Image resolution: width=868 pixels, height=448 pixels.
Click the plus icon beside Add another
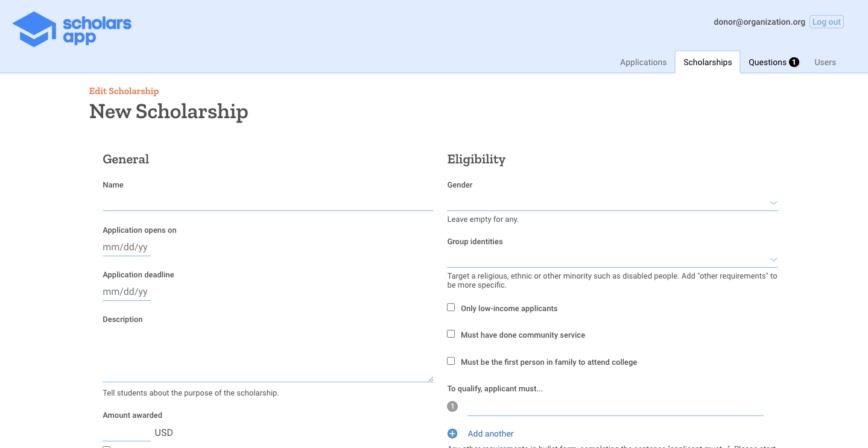click(x=452, y=433)
